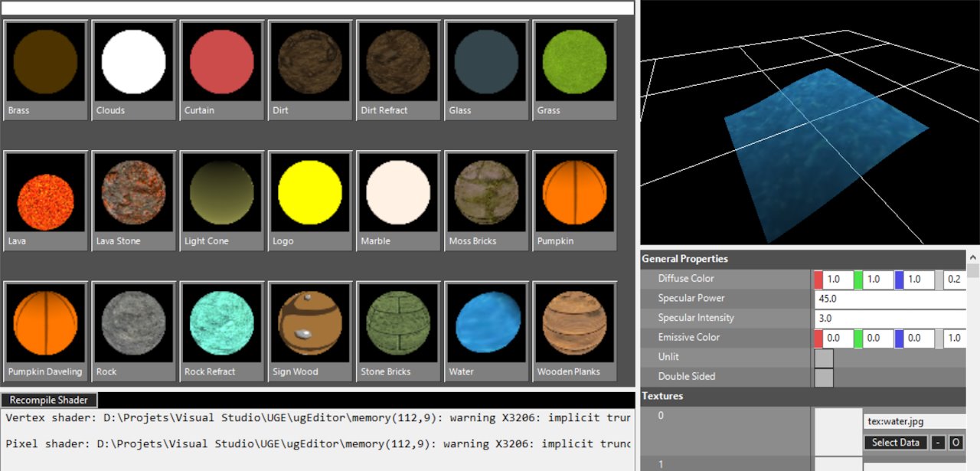Select the Pumpkin Daveling material

tap(45, 332)
